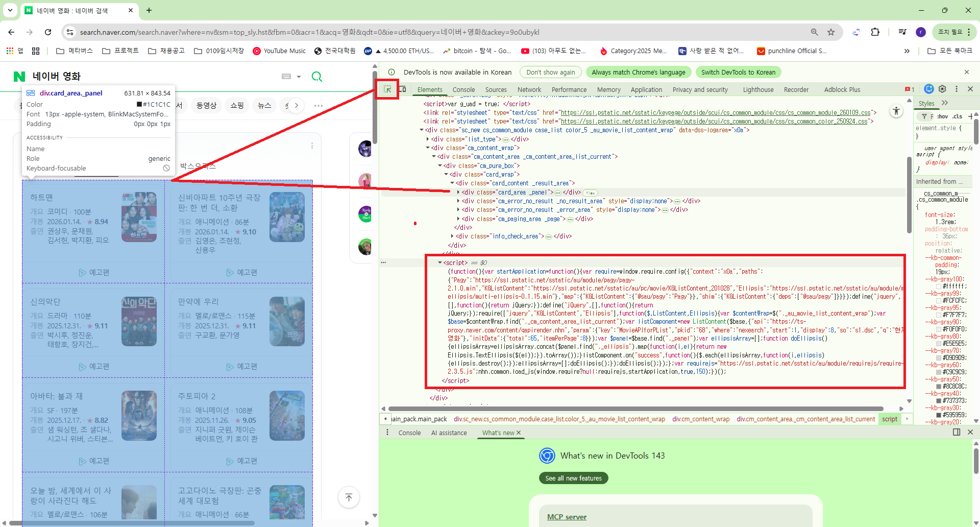Click the Naver N logo
Screen dimensions: 980x527
[19, 77]
